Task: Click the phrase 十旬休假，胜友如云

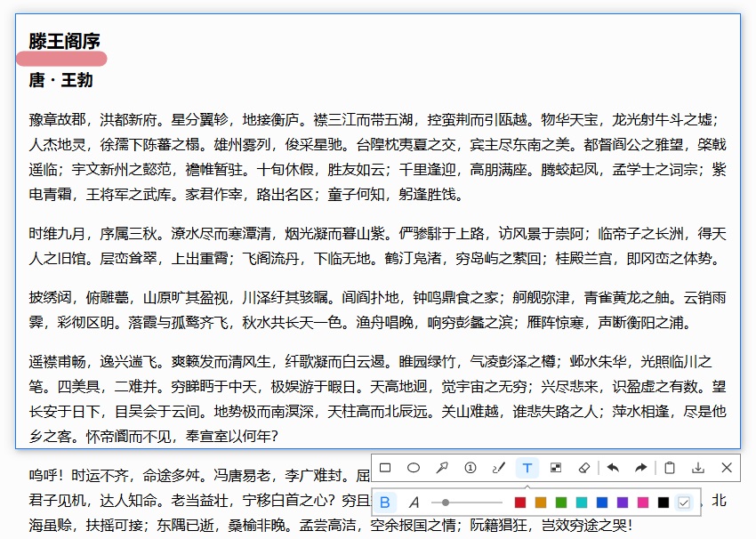Action: (320, 169)
